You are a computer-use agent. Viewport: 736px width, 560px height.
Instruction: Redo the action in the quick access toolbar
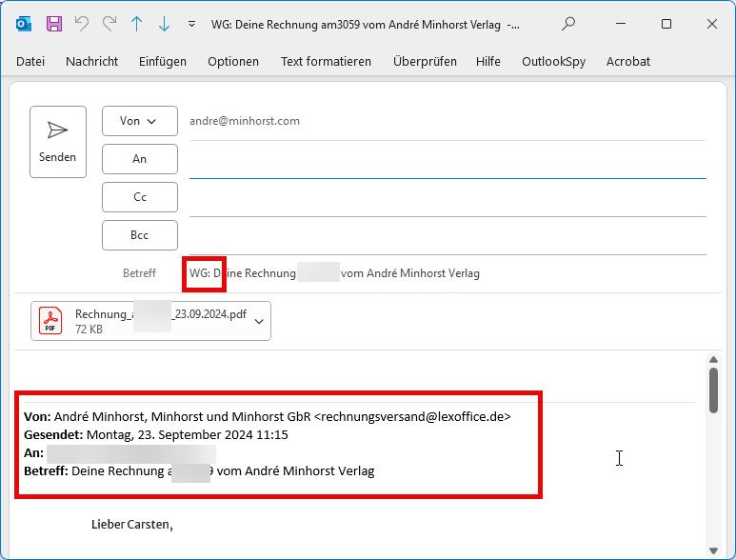pyautogui.click(x=109, y=24)
